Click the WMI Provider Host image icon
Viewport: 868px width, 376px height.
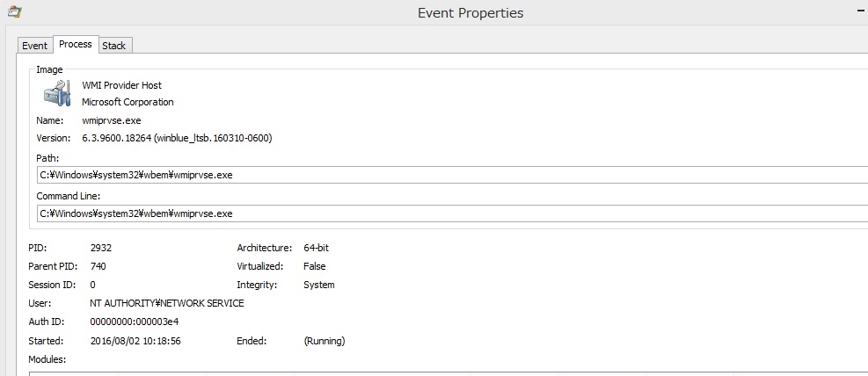[x=57, y=93]
